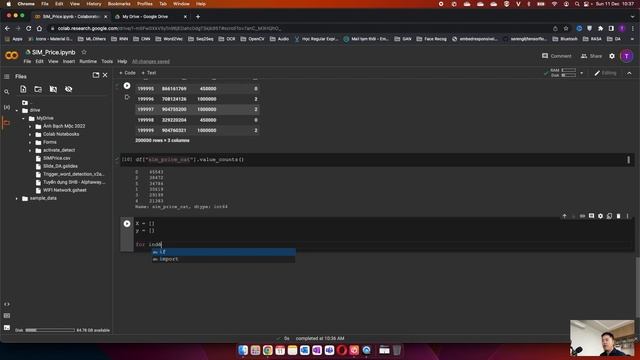Click the Comment button
Image resolution: width=640 pixels, height=360 pixels.
coord(556,56)
